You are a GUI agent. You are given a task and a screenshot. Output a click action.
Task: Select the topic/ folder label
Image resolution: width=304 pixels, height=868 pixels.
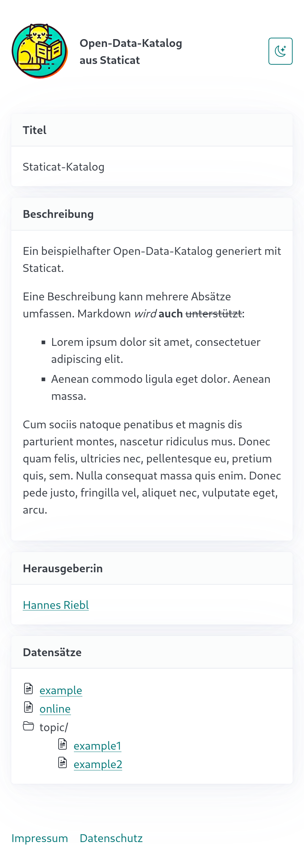coord(54,727)
